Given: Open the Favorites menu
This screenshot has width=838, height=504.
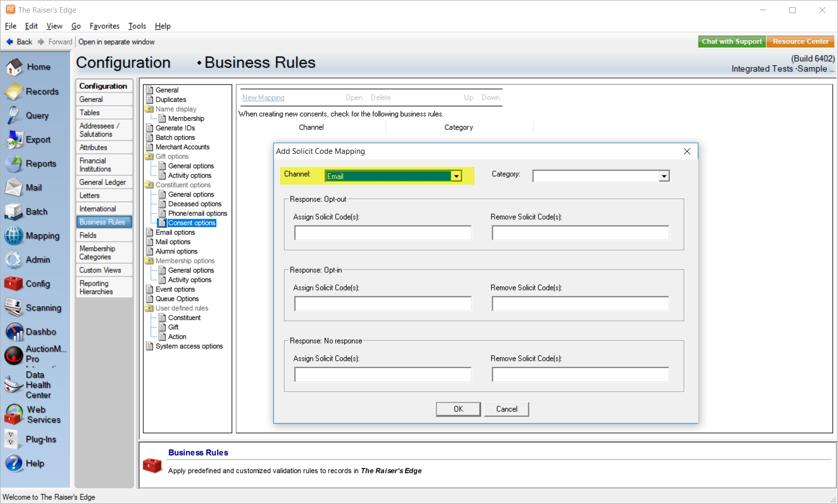Looking at the screenshot, I should [x=104, y=26].
